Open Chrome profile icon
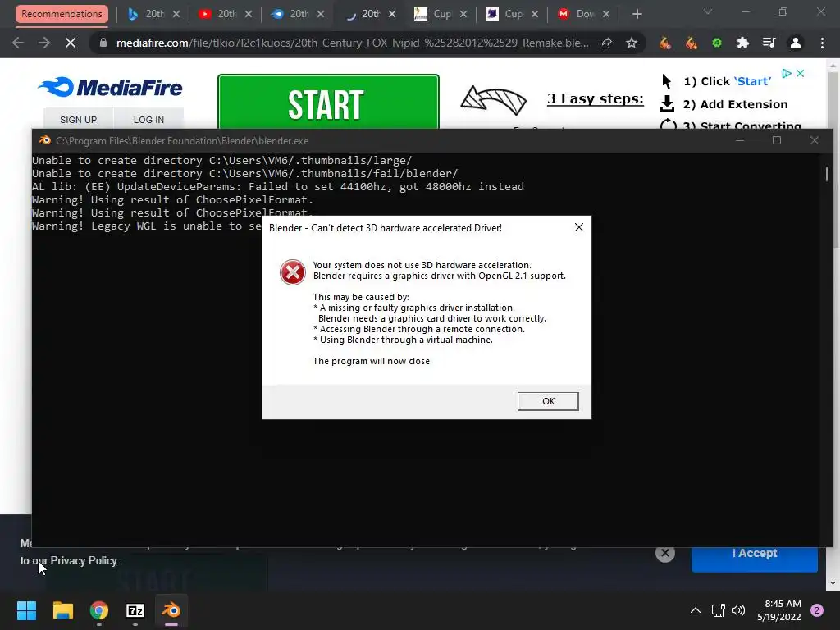 coord(796,43)
